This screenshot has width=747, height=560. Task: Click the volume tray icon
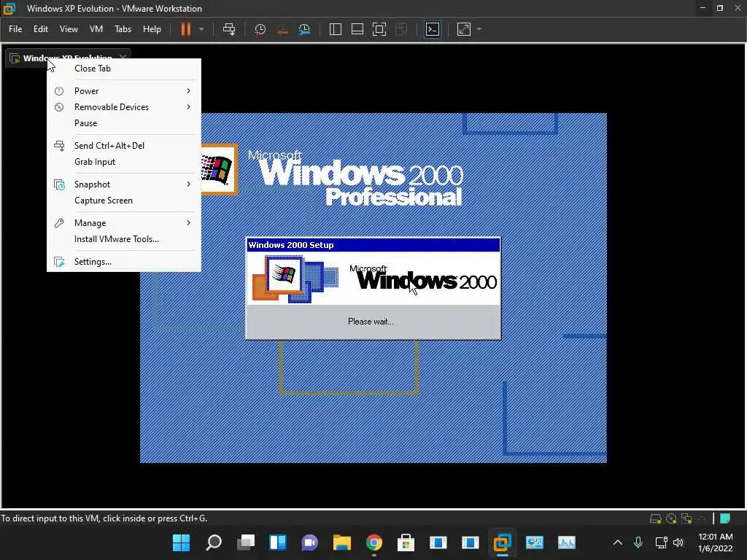coord(678,542)
